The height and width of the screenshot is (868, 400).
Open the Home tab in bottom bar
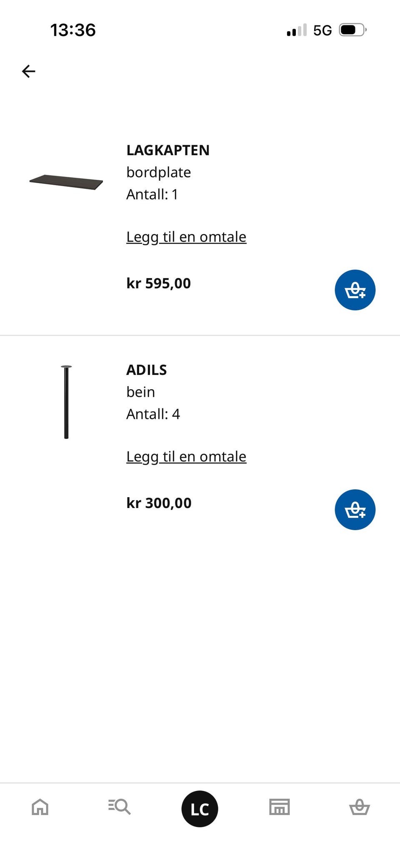tap(40, 807)
